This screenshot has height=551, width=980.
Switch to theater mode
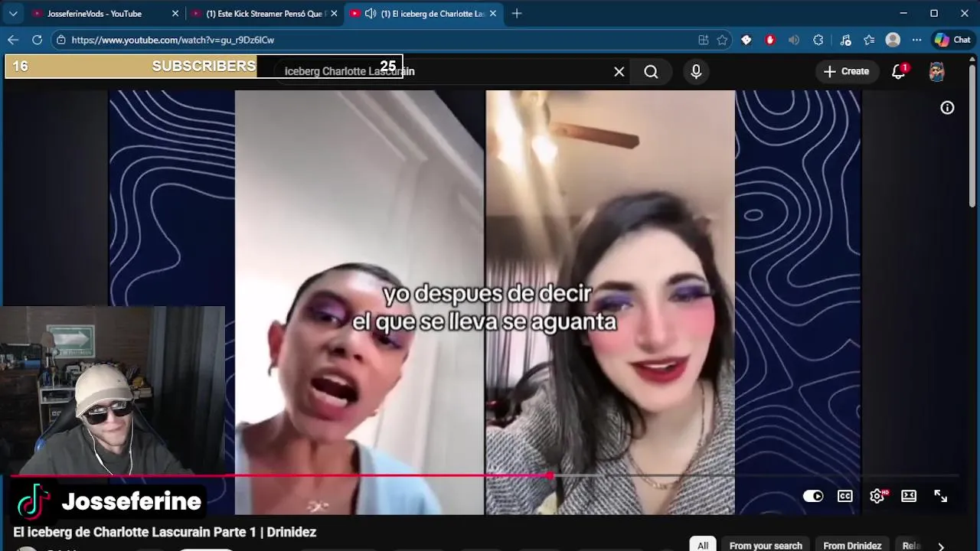pos(909,496)
